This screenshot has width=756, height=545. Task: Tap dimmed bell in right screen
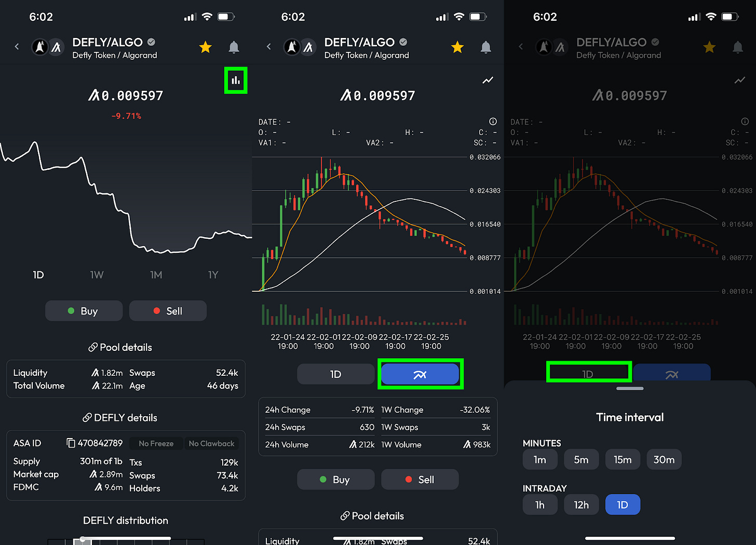tap(738, 47)
